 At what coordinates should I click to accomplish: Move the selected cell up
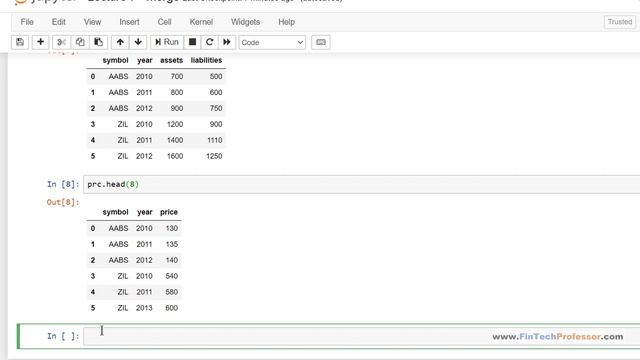pos(120,42)
